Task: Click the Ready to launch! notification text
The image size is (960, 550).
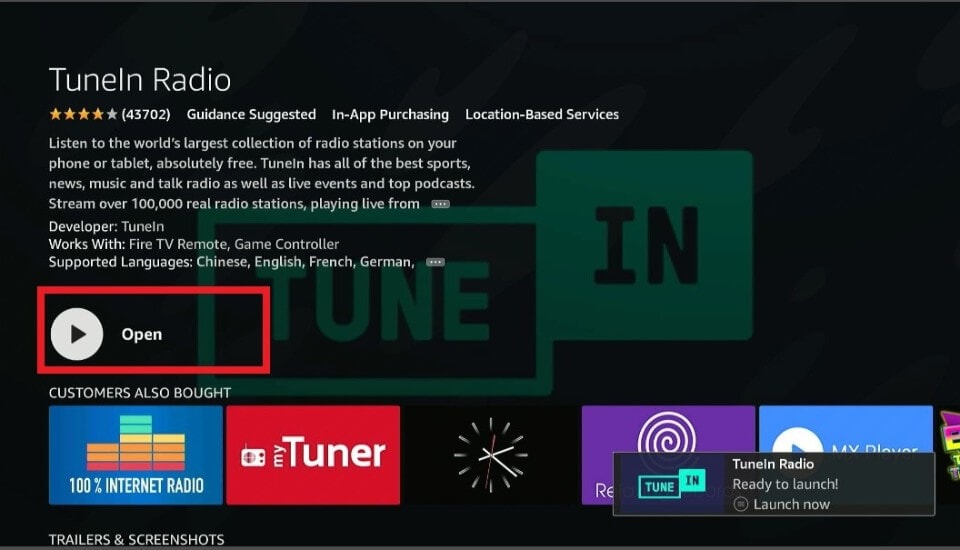Action: (785, 484)
